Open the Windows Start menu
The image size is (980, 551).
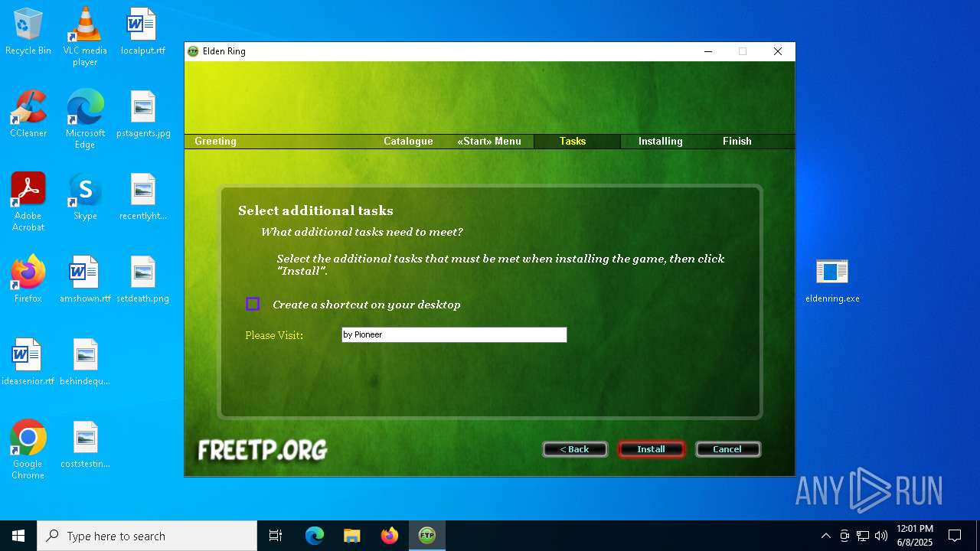[x=18, y=536]
